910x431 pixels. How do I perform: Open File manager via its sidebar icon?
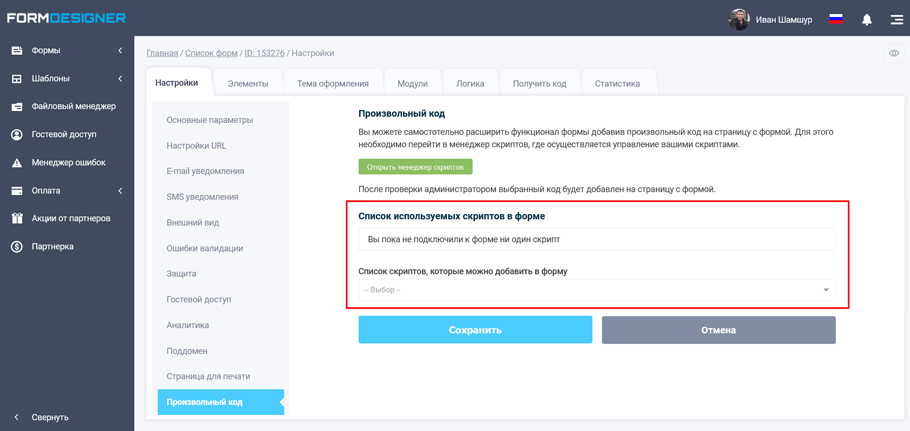[17, 107]
